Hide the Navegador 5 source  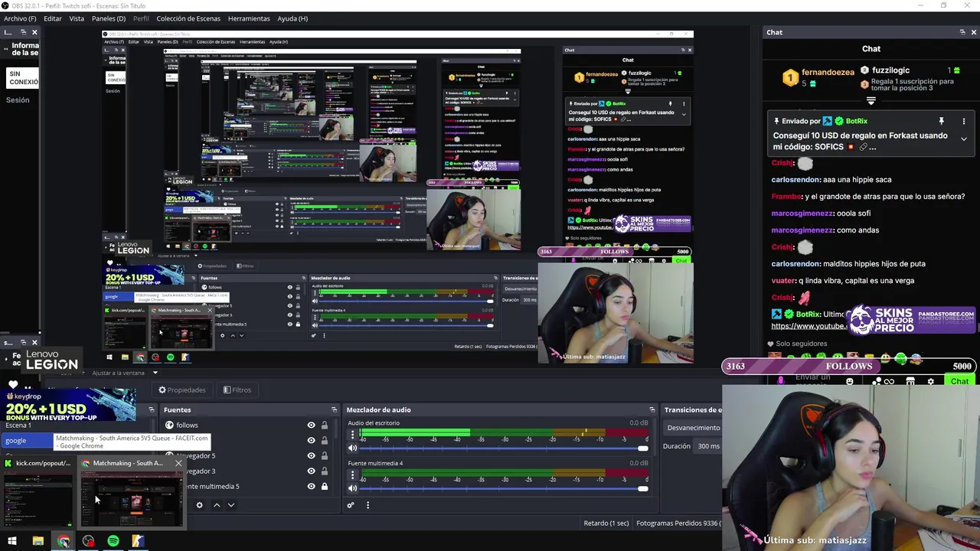tap(311, 456)
